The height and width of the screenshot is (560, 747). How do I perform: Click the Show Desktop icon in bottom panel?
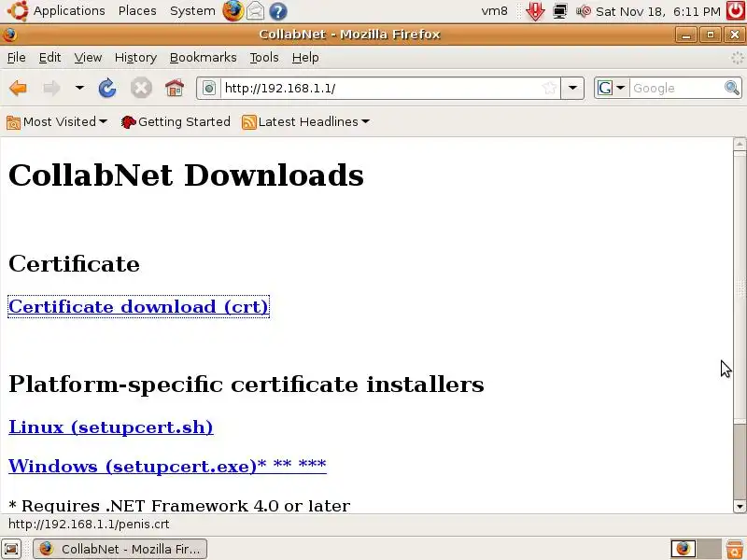coord(11,549)
